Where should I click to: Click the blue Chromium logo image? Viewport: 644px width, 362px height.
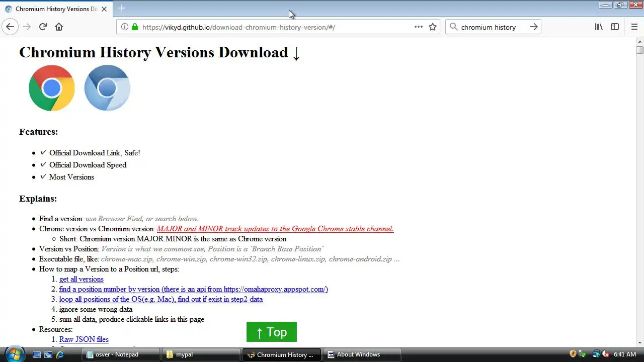tap(107, 88)
